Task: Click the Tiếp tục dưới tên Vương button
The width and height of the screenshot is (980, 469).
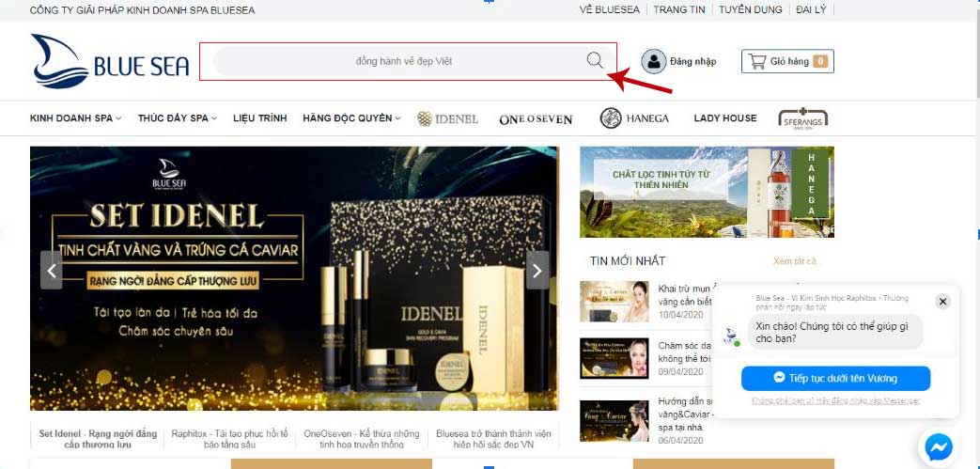Action: point(835,378)
